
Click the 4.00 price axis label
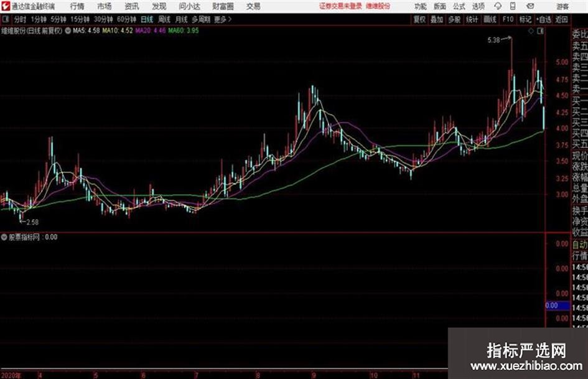pyautogui.click(x=562, y=128)
